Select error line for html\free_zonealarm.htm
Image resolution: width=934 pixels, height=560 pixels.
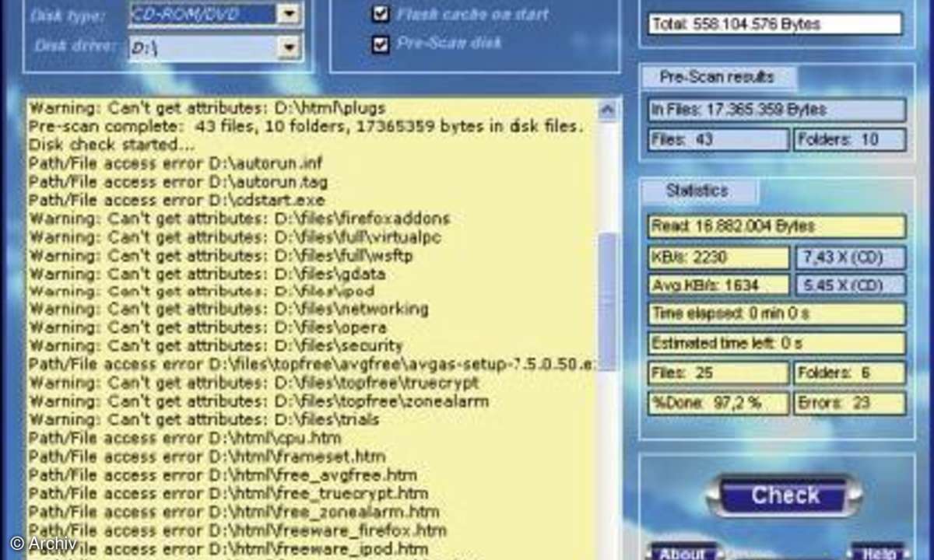233,512
